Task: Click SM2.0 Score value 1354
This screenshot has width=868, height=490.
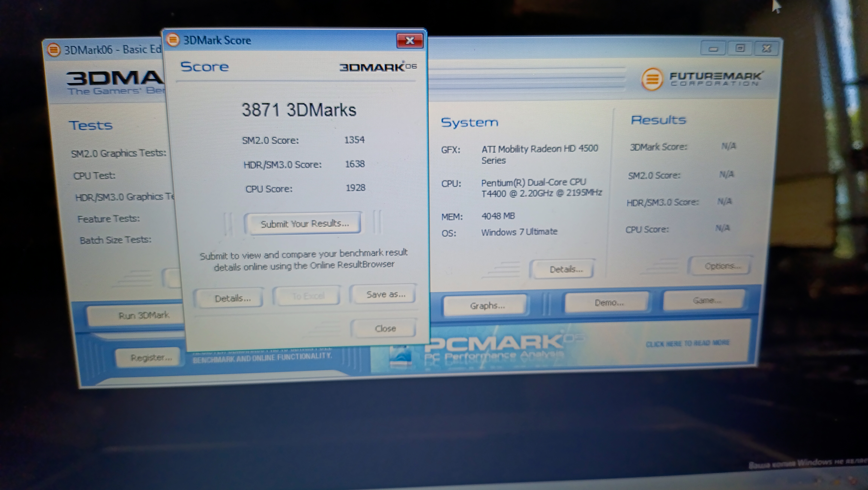Action: (x=354, y=140)
